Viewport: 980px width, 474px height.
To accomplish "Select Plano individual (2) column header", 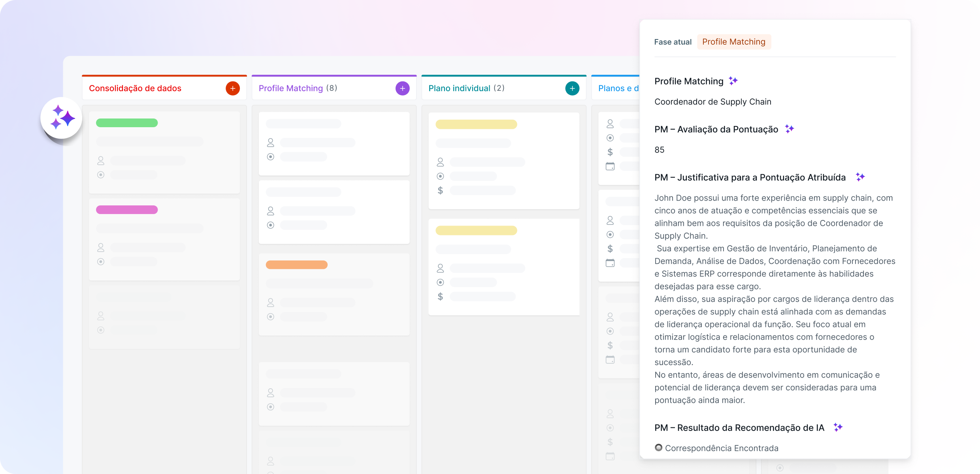I will [x=466, y=88].
